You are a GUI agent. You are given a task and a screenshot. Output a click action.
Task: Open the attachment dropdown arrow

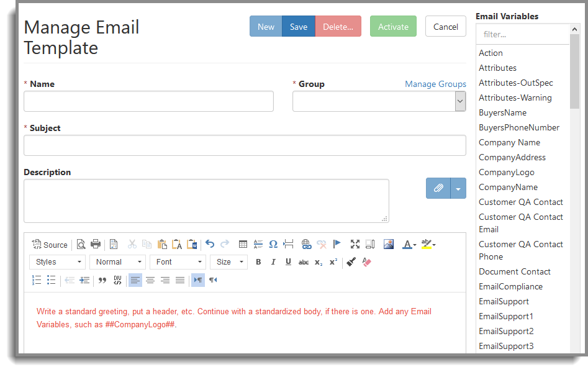pyautogui.click(x=458, y=188)
